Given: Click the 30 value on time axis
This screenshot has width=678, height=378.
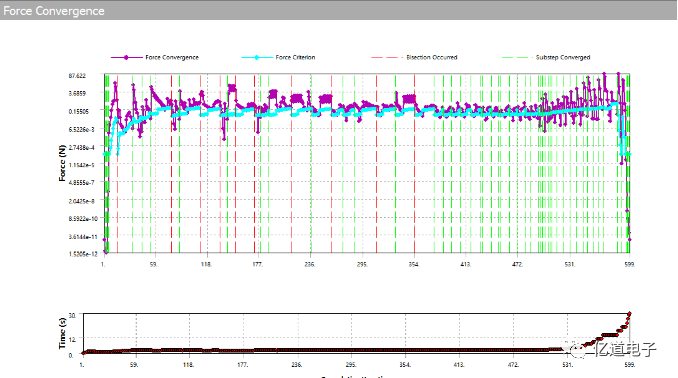Looking at the screenshot, I should [x=72, y=315].
